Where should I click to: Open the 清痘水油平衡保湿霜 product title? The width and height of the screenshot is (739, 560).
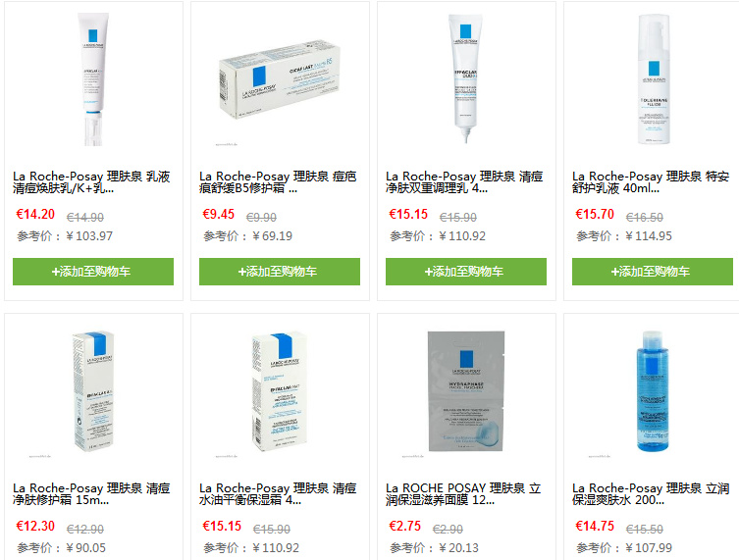coord(278,494)
